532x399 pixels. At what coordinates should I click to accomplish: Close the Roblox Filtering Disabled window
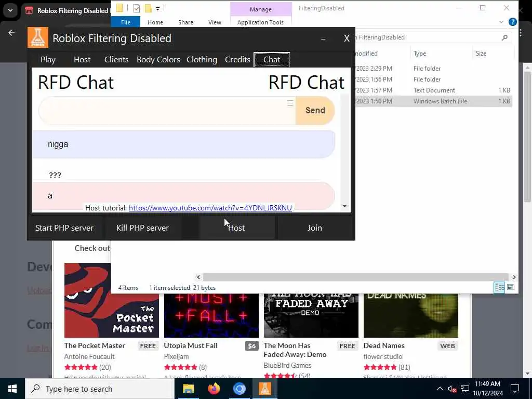(347, 38)
